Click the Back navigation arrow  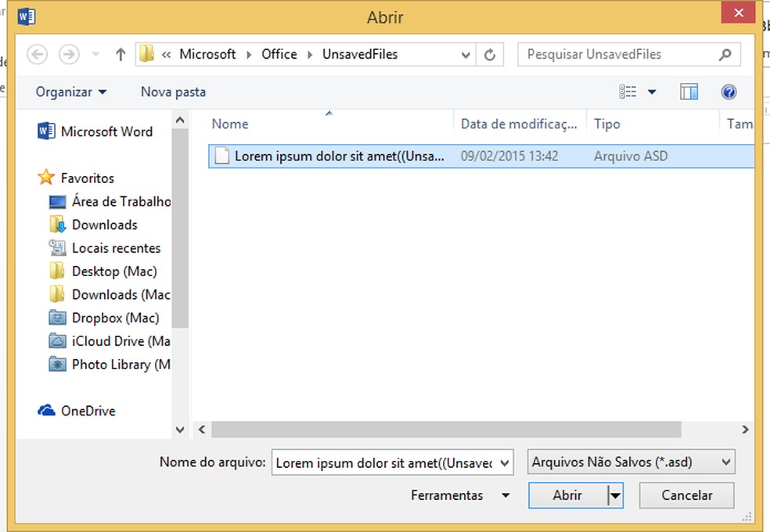[37, 54]
